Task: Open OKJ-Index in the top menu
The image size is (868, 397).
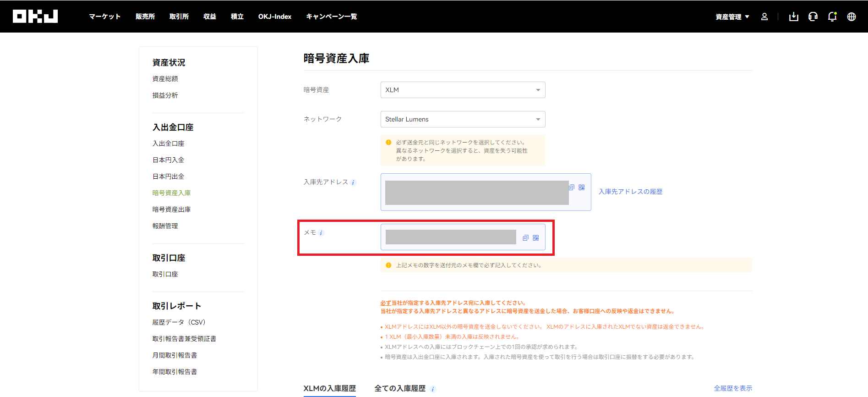Action: pyautogui.click(x=275, y=17)
